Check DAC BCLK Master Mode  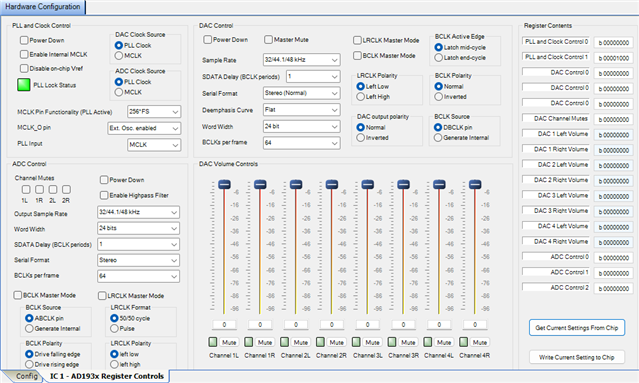pyautogui.click(x=357, y=55)
